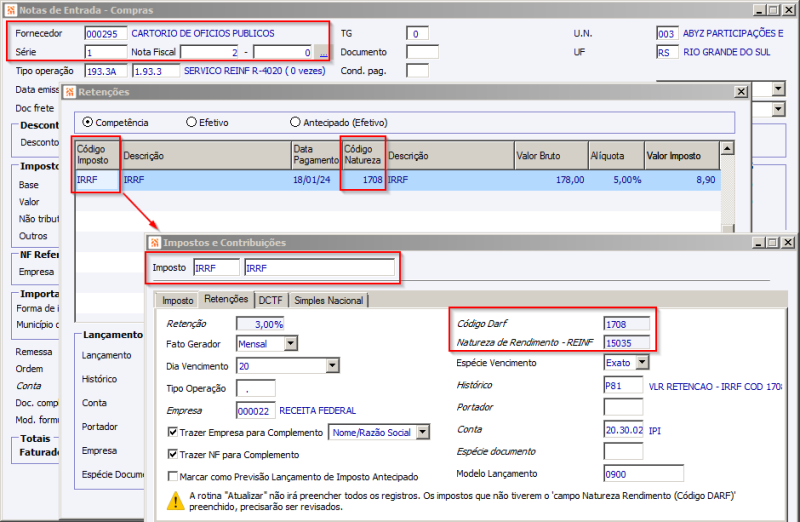Click the Histórico code field P81
This screenshot has height=522, width=800.
point(623,385)
